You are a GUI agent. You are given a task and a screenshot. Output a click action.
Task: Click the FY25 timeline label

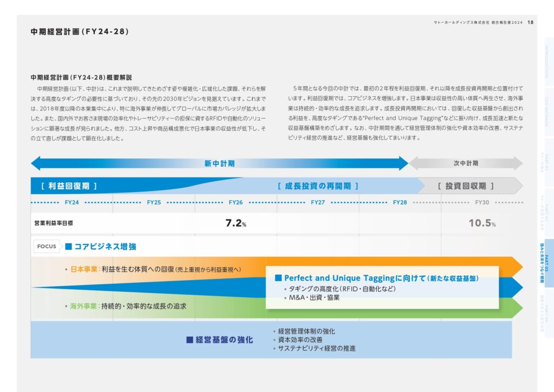point(154,202)
